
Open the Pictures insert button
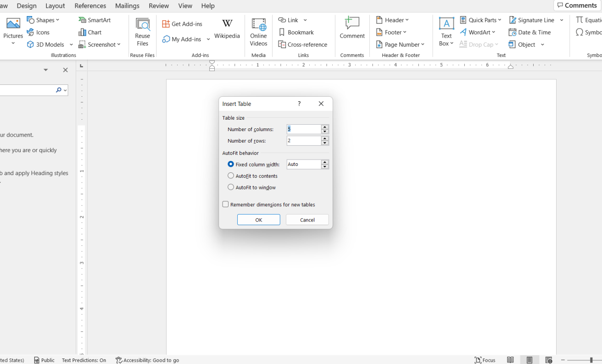click(13, 31)
